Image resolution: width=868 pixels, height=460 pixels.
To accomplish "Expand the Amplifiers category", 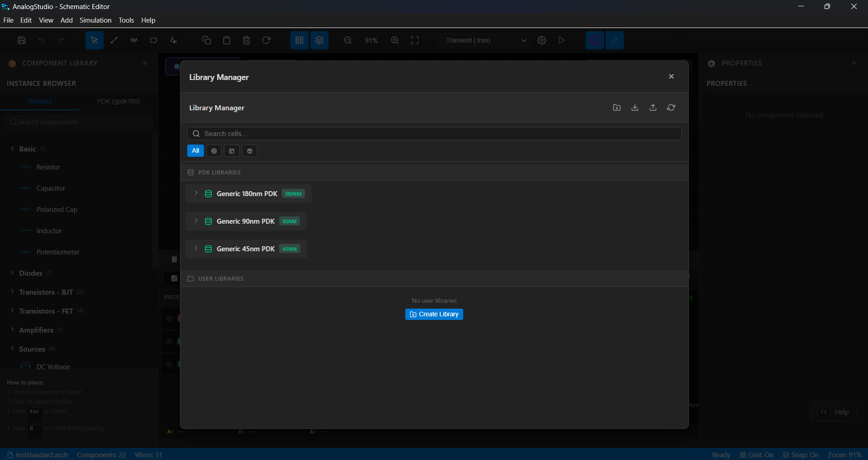I will click(12, 330).
